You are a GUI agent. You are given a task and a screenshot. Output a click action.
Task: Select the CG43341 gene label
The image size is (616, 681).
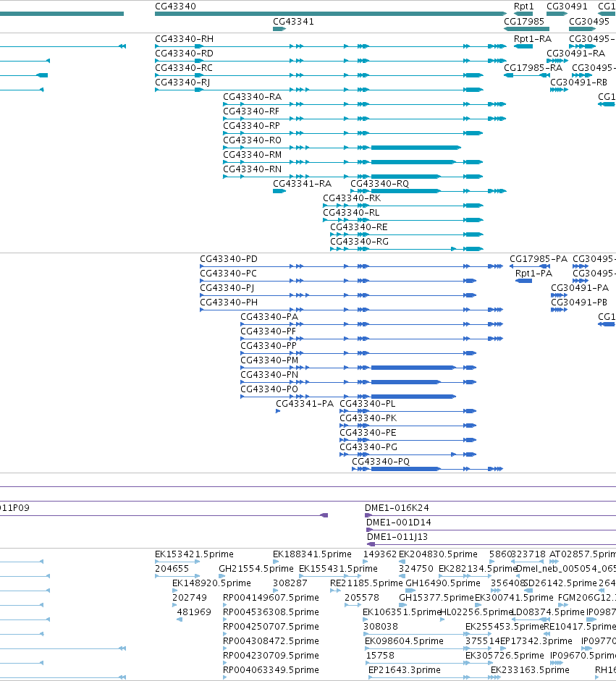click(293, 22)
